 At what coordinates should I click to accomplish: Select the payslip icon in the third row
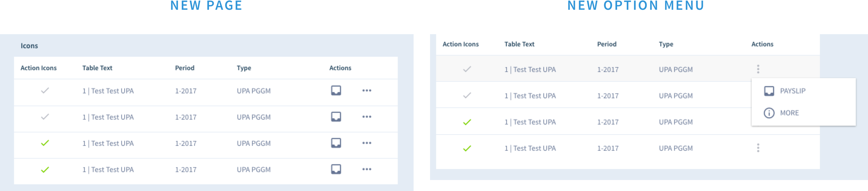coord(336,143)
